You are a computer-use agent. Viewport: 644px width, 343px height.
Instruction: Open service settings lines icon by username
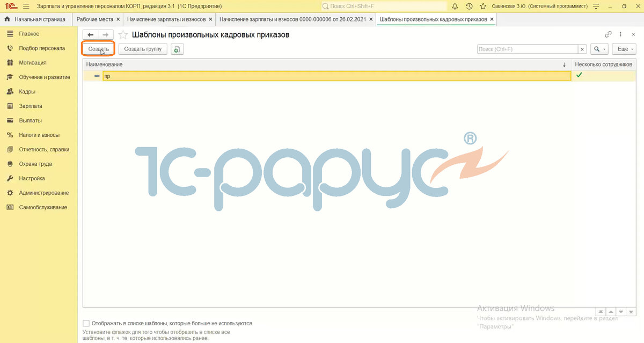[x=596, y=6]
